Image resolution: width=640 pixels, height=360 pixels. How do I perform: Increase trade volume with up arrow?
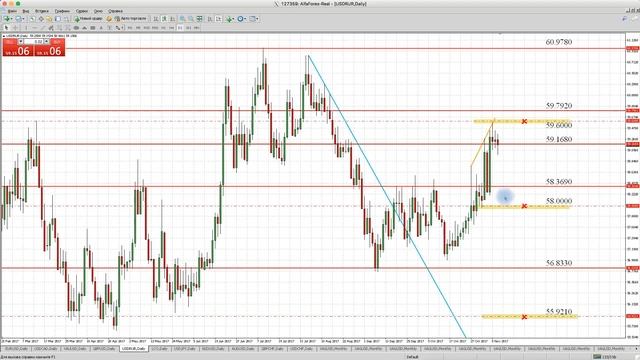point(47,42)
